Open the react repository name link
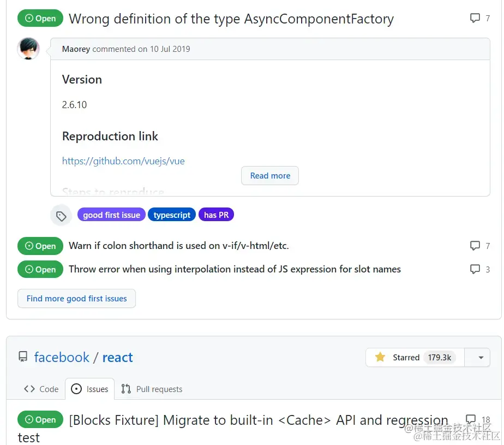This screenshot has height=445, width=504. click(118, 357)
